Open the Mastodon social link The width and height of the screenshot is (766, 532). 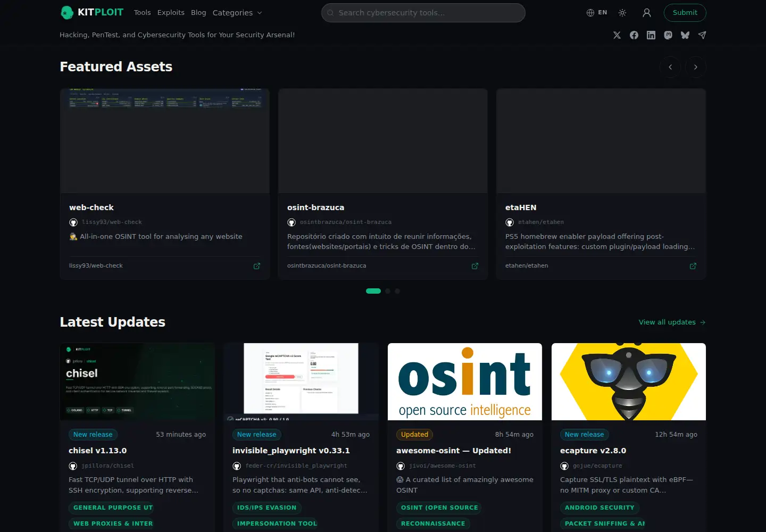(668, 35)
